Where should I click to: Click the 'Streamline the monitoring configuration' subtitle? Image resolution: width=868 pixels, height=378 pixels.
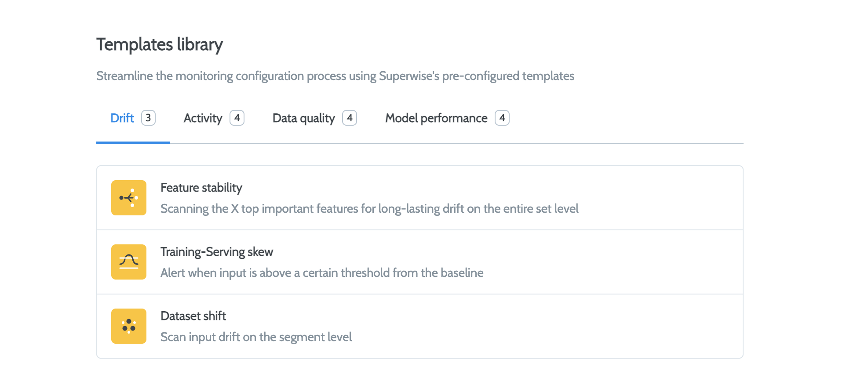pyautogui.click(x=335, y=76)
